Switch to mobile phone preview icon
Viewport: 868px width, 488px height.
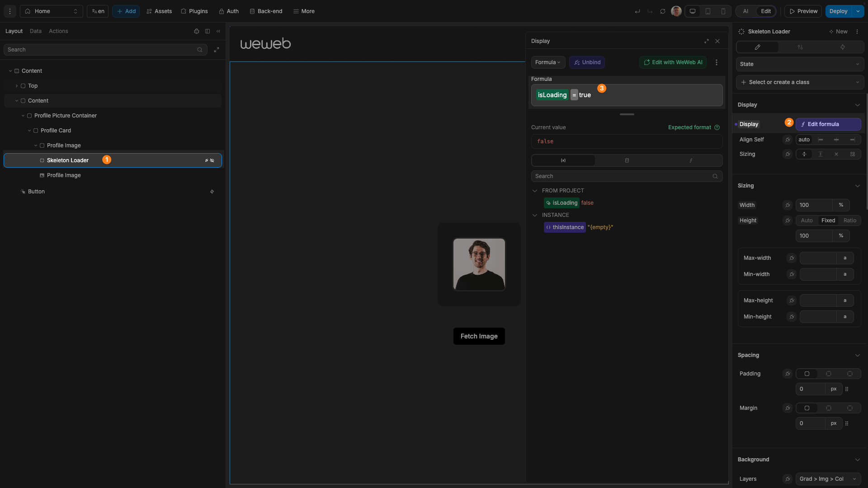(723, 11)
